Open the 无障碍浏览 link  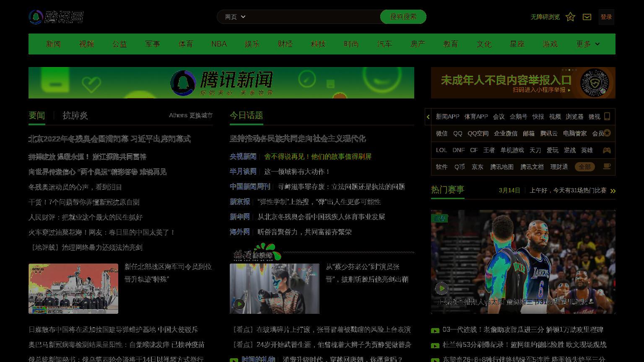545,17
